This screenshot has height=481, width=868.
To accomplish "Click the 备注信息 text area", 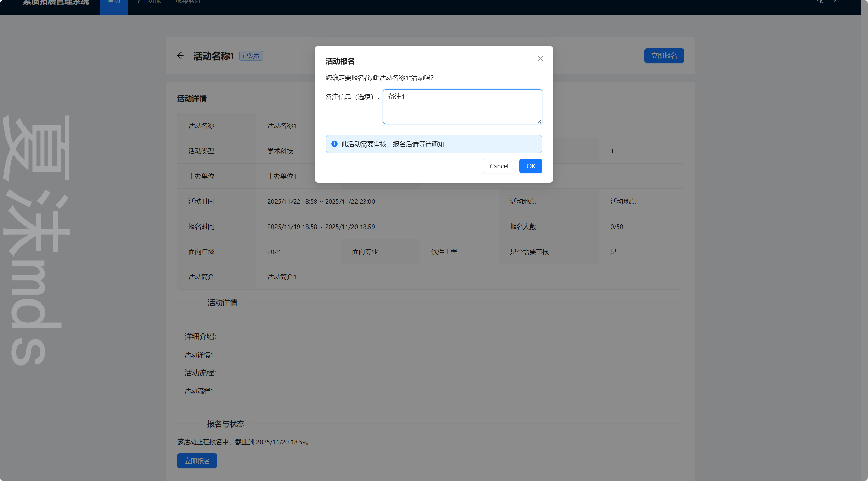I will tap(462, 106).
